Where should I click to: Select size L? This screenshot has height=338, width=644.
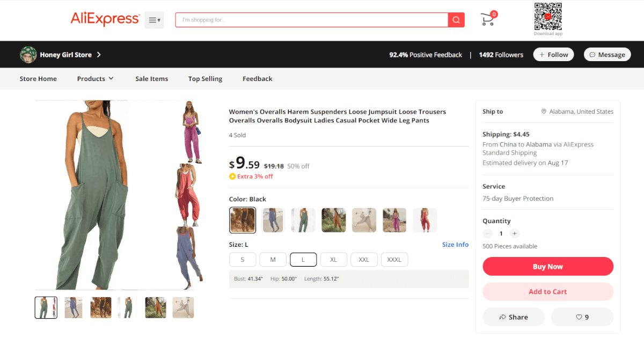click(x=303, y=260)
